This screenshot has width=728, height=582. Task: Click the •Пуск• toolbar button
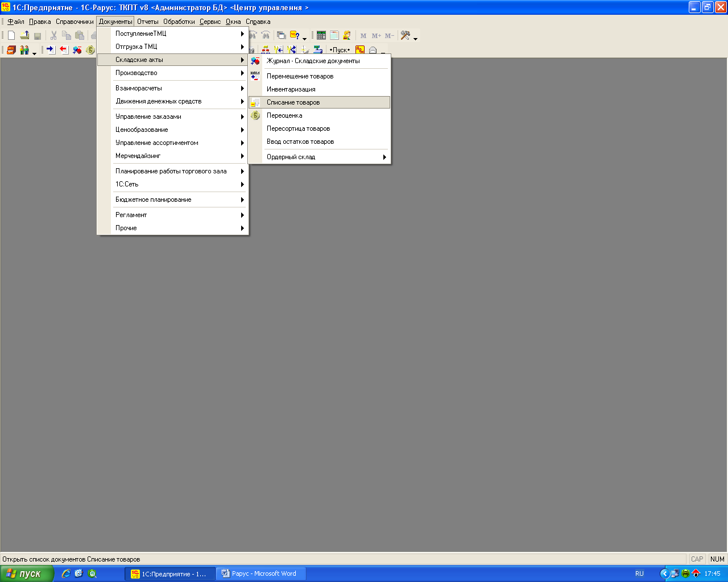pyautogui.click(x=340, y=50)
